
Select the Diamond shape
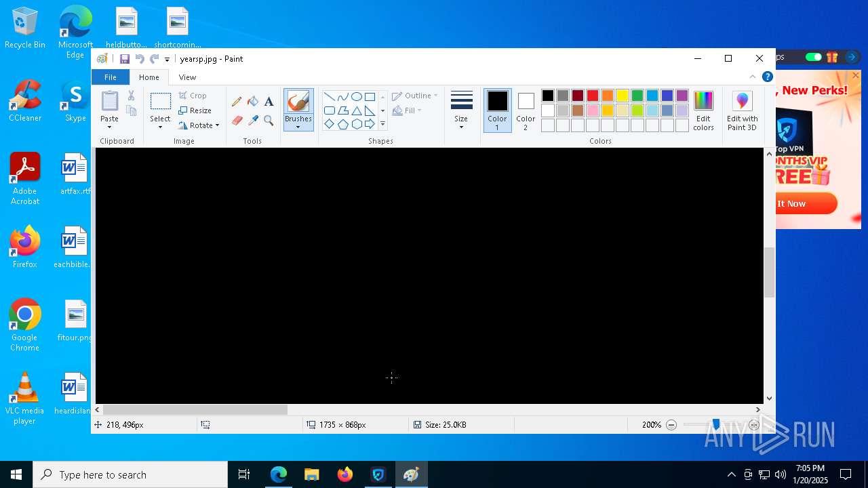coord(329,124)
